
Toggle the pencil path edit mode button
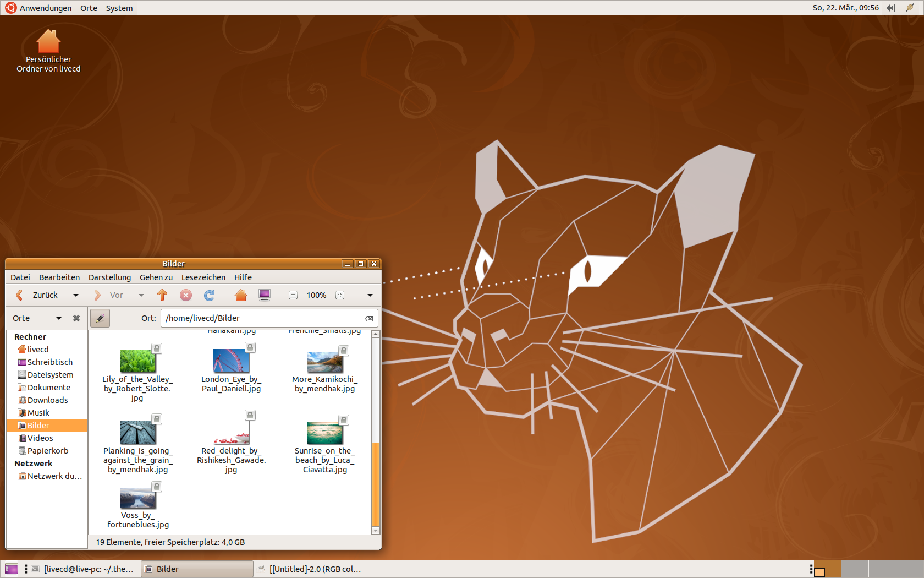(100, 318)
